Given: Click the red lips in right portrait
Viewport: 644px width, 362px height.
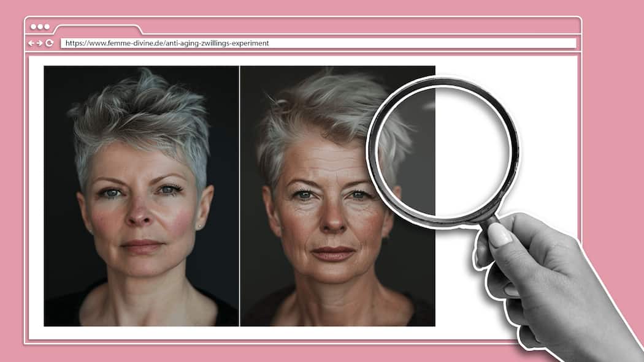Looking at the screenshot, I should (x=333, y=253).
